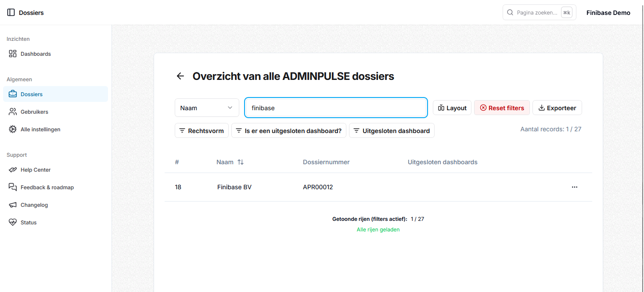The height and width of the screenshot is (292, 644).
Task: Click the Exporteer download icon
Action: (x=542, y=108)
